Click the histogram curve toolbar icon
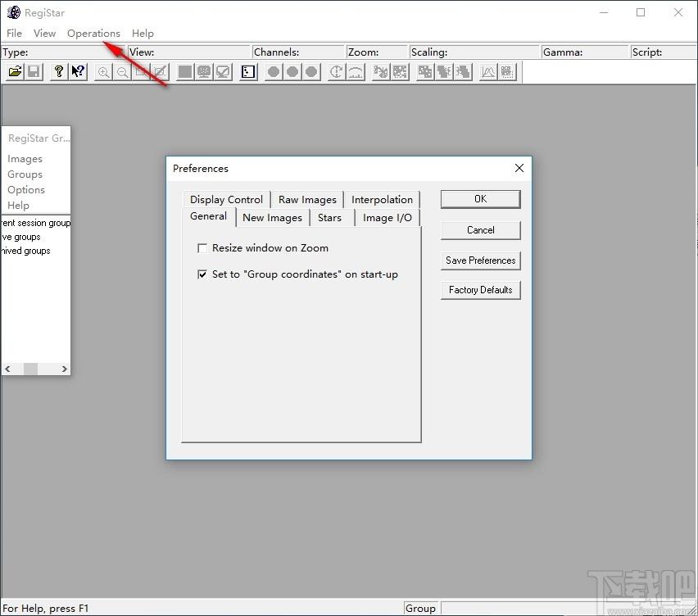This screenshot has width=698, height=616. [488, 71]
